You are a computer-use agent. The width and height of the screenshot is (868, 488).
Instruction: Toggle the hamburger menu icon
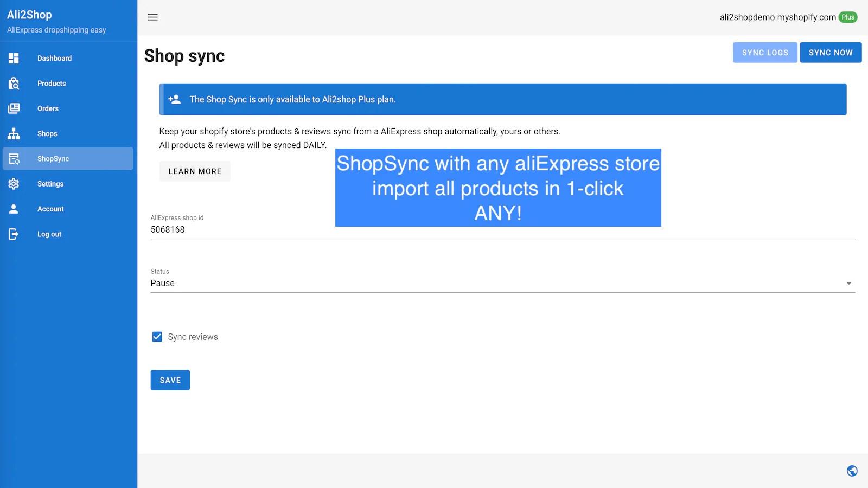[x=153, y=17]
